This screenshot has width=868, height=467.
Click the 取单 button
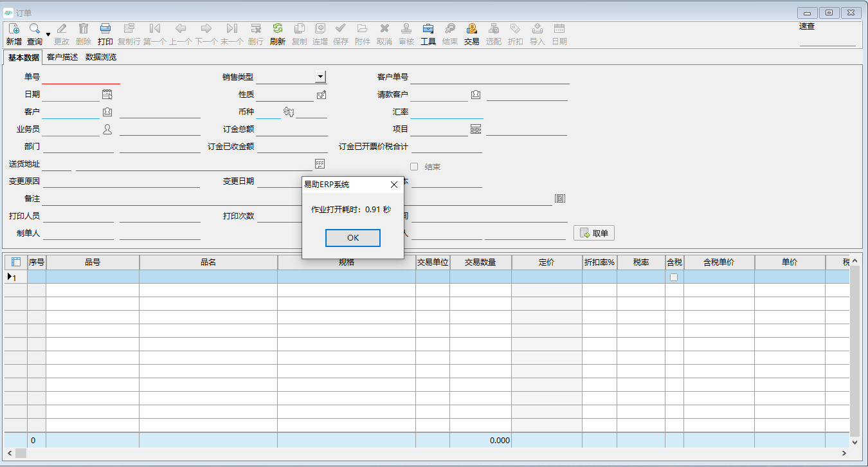tap(594, 233)
